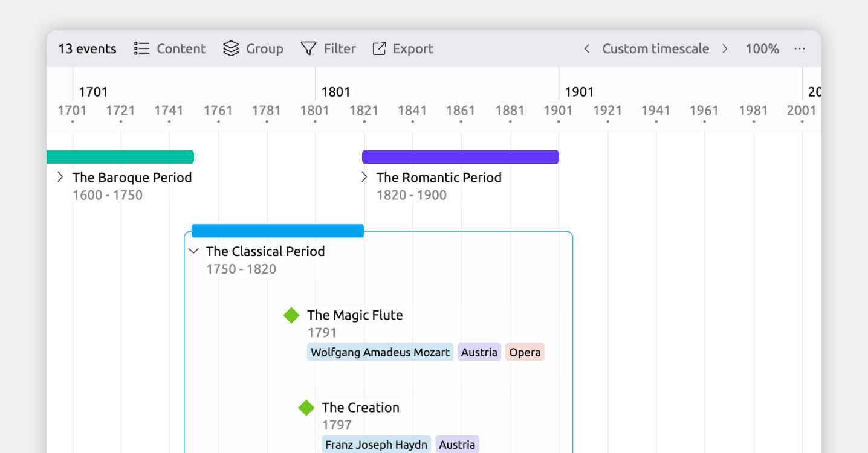Click the Filter funnel icon

pos(308,49)
